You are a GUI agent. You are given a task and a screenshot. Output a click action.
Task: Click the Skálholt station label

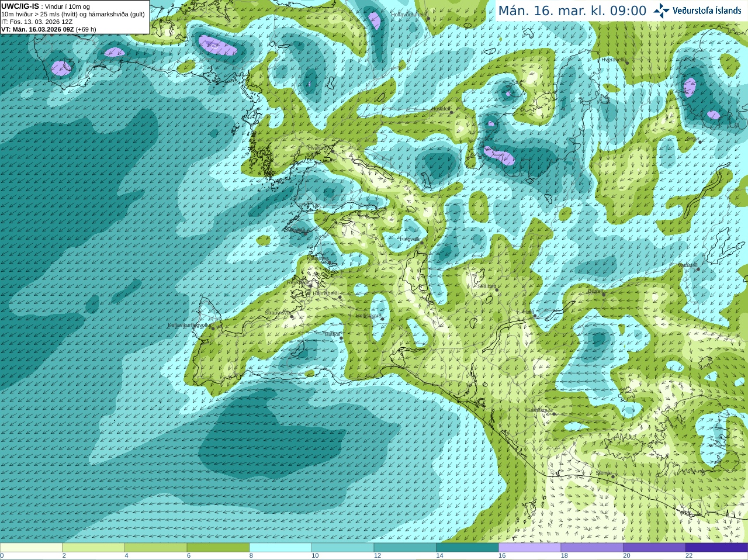(x=486, y=286)
